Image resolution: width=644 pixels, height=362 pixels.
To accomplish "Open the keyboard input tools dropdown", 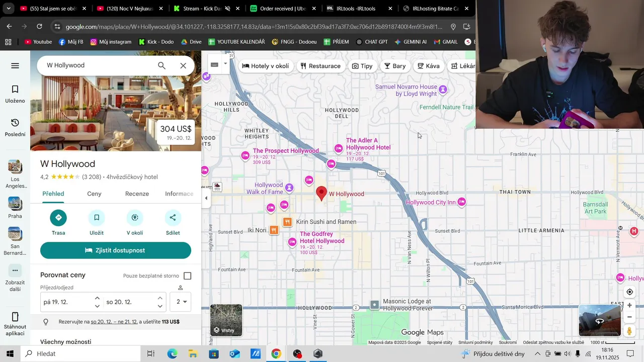I will point(225,64).
